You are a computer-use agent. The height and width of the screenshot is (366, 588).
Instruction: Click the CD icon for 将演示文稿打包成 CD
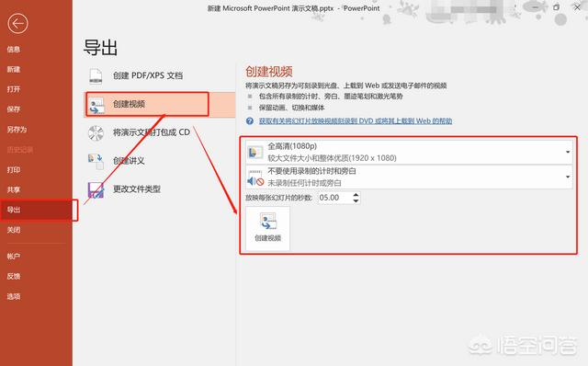click(x=96, y=133)
